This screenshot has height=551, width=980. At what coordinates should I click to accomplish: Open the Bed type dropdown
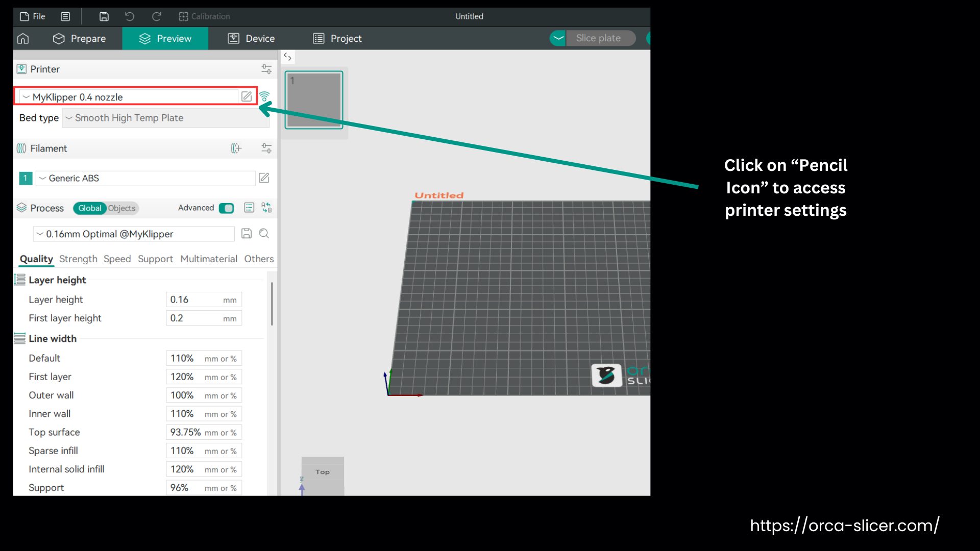(166, 118)
